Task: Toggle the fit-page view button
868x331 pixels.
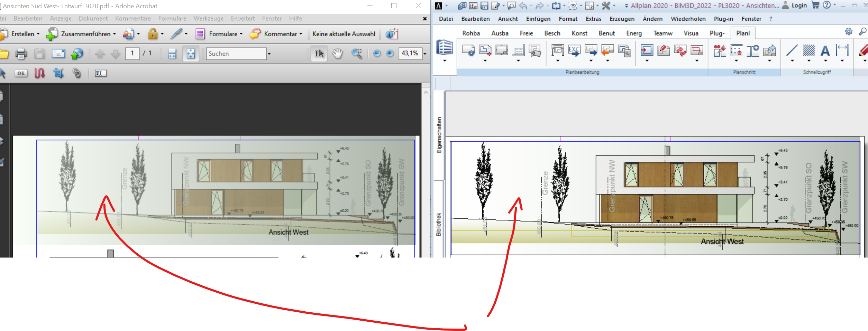Action: tap(191, 54)
